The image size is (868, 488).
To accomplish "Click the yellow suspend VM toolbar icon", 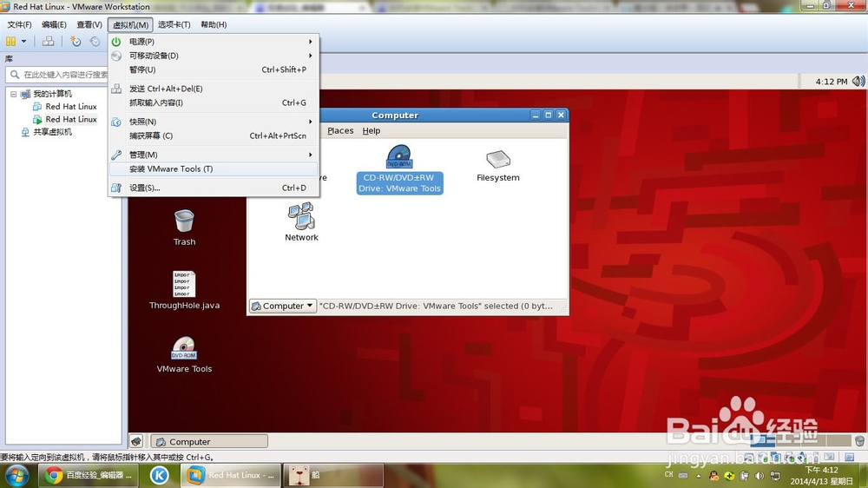I will pos(10,41).
